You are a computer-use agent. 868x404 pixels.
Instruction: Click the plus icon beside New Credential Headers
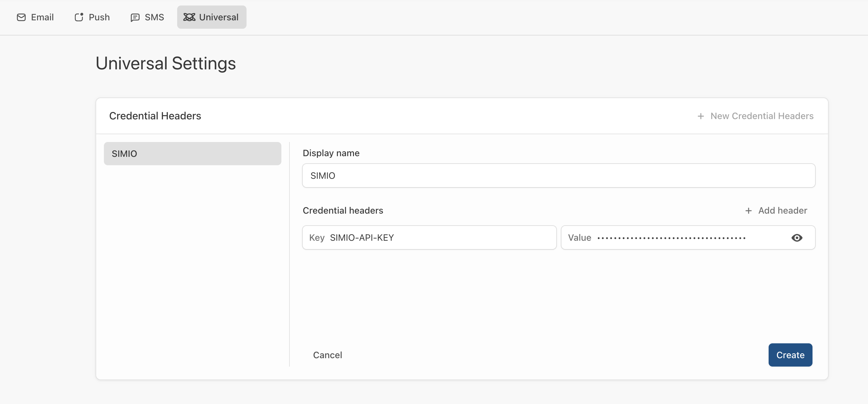(x=701, y=116)
